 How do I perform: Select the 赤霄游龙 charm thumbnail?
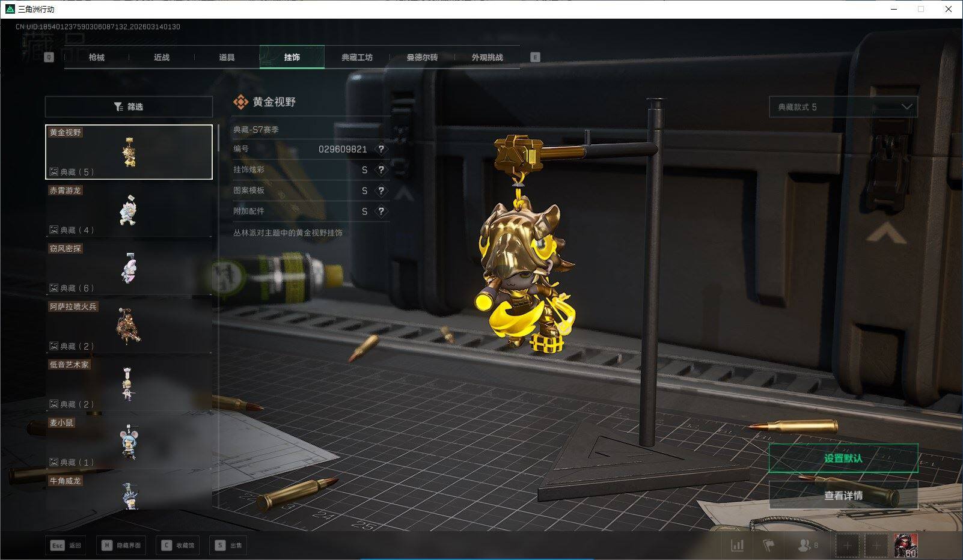tap(129, 210)
